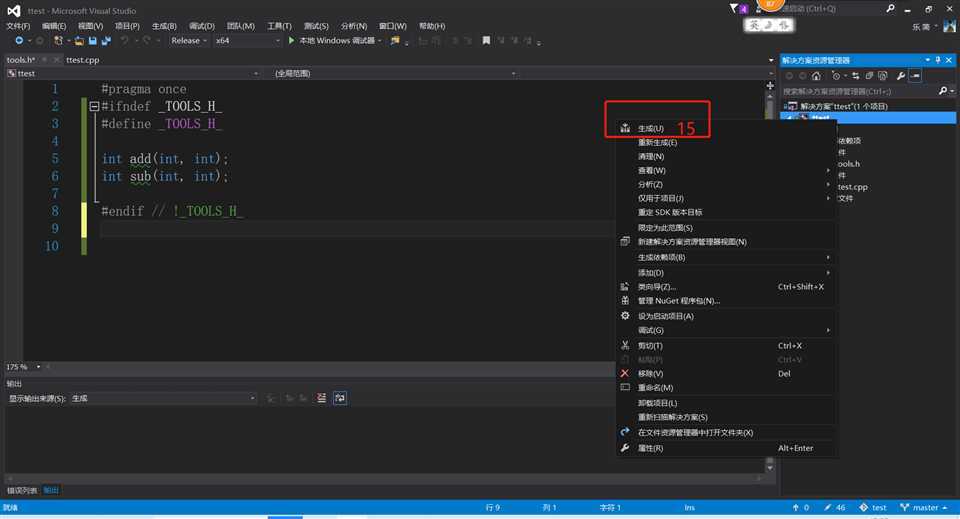Switch to the 输出 bottom tab

51,491
